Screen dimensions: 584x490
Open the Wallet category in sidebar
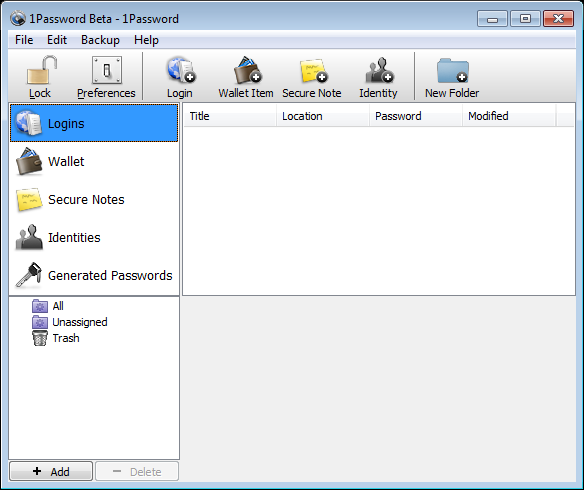click(x=94, y=162)
